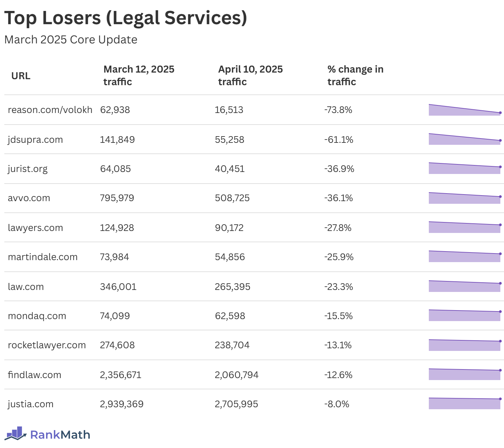This screenshot has width=504, height=448.
Task: Click the law.com URL cell
Action: pyautogui.click(x=26, y=287)
